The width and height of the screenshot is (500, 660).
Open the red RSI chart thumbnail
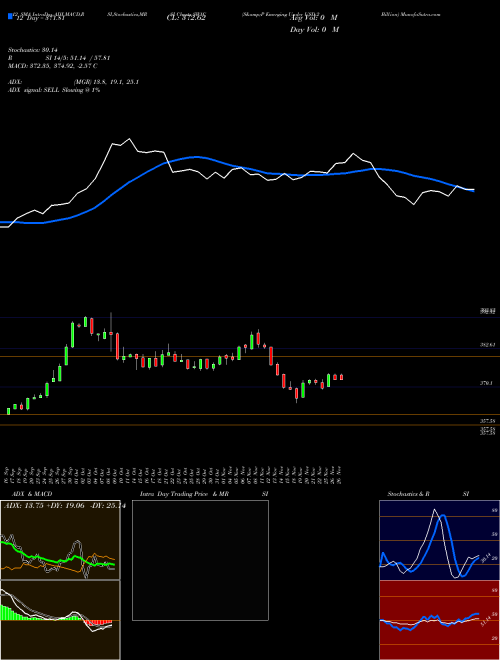click(x=439, y=620)
